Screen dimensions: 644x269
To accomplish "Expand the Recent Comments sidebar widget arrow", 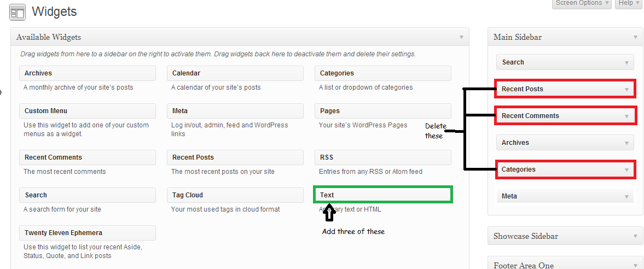I will pos(626,116).
